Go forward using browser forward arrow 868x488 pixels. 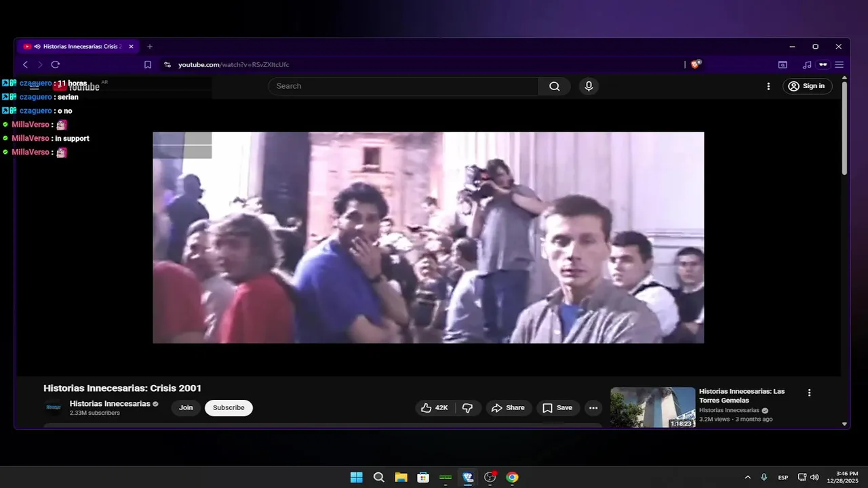[x=40, y=64]
